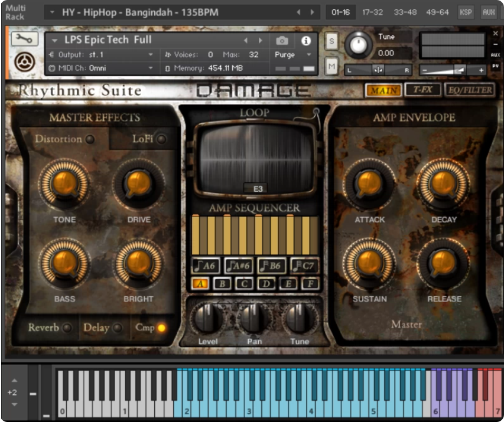Open instrument edit mode with wrench icon
Screen dimensions: 504x422
point(25,39)
